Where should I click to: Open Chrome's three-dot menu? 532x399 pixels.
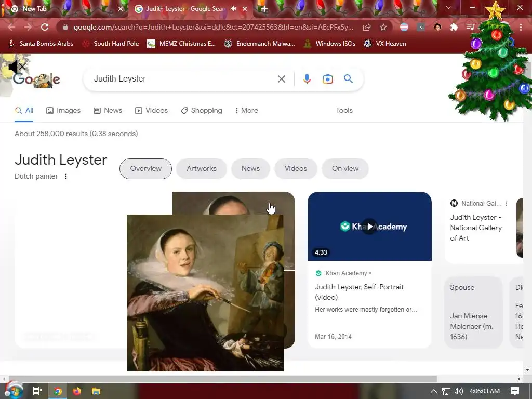521,27
